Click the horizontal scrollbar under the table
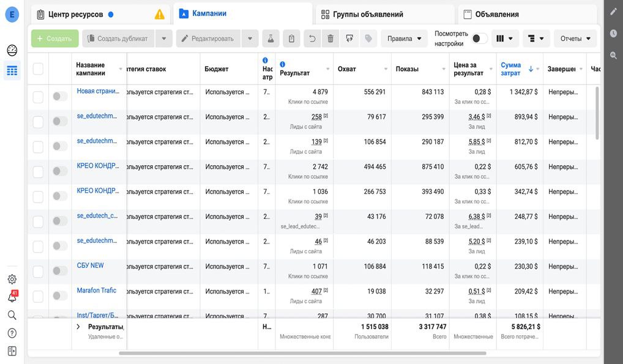Viewport: 623px width, 364px height. tap(302, 353)
